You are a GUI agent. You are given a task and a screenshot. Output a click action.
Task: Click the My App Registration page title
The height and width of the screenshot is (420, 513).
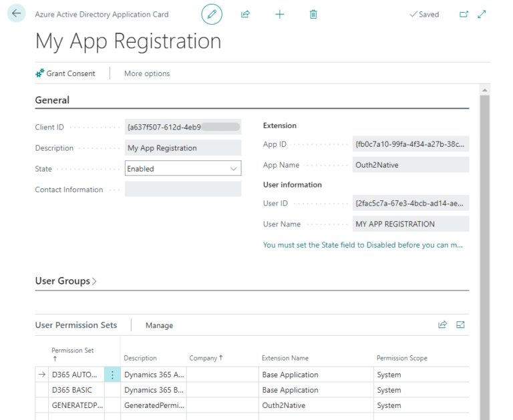coord(128,42)
